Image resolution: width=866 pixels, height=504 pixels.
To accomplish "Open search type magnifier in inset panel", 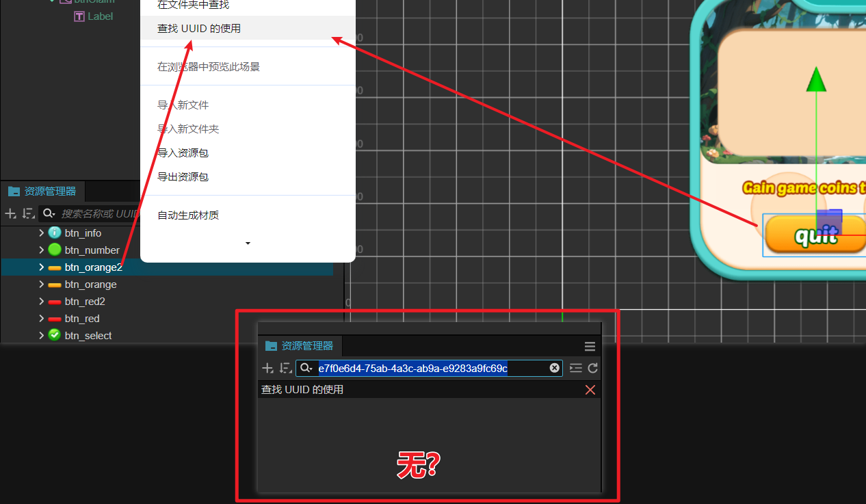I will [306, 368].
